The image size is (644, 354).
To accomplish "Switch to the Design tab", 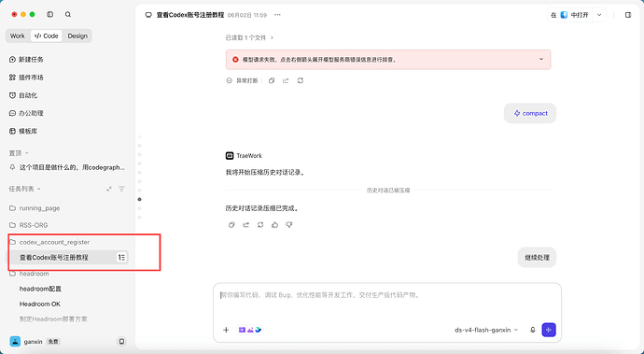I will tap(77, 35).
